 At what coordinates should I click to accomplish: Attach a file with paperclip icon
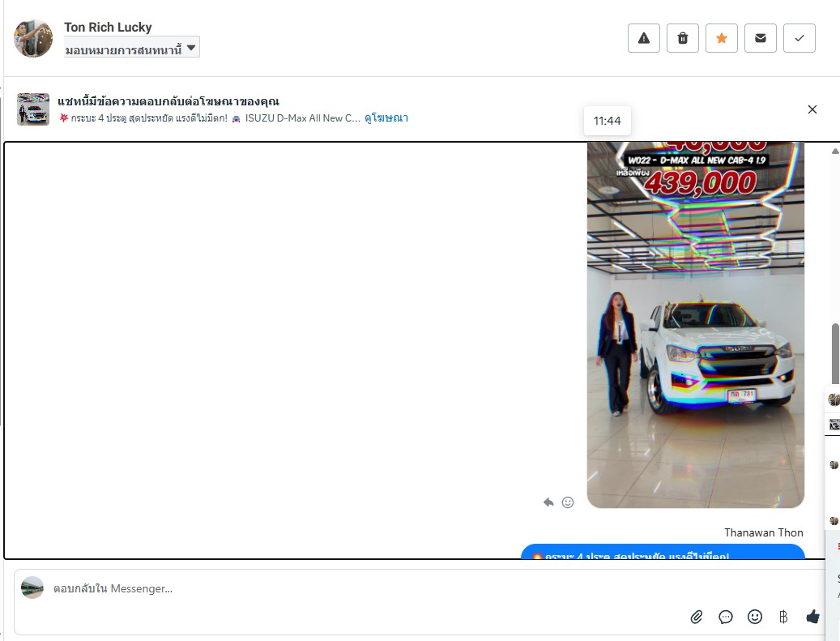pos(697,617)
